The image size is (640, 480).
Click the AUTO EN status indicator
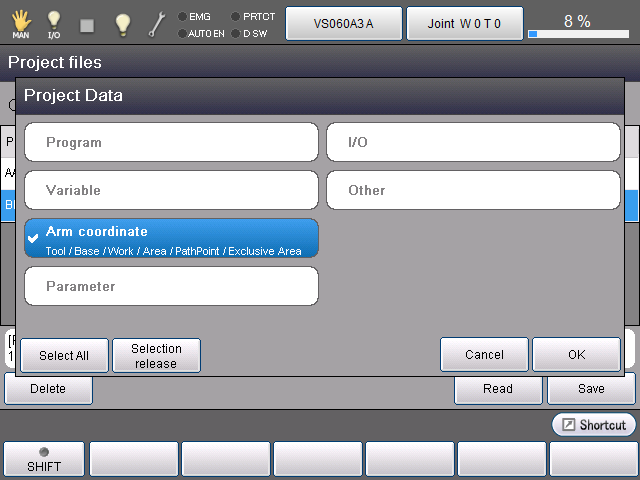(201, 33)
